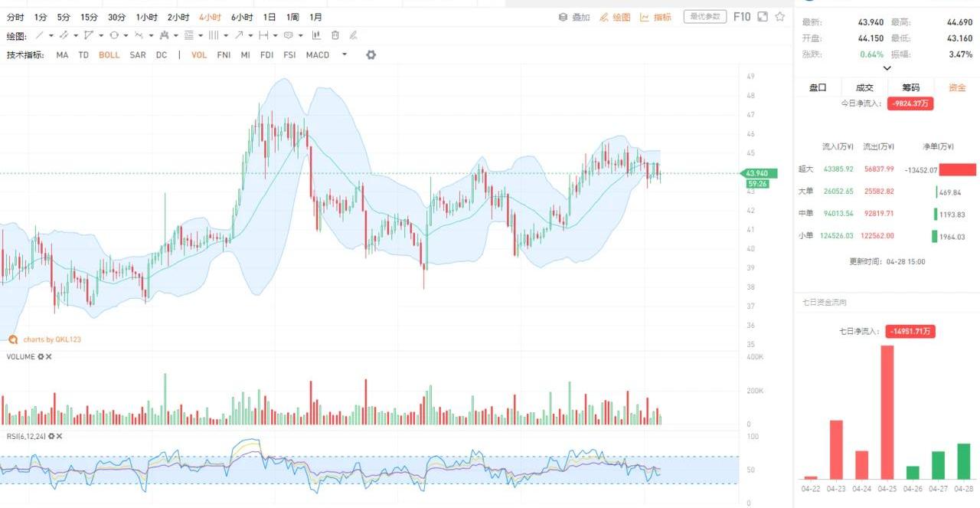Click the favorite star icon
980x508 pixels.
click(780, 16)
